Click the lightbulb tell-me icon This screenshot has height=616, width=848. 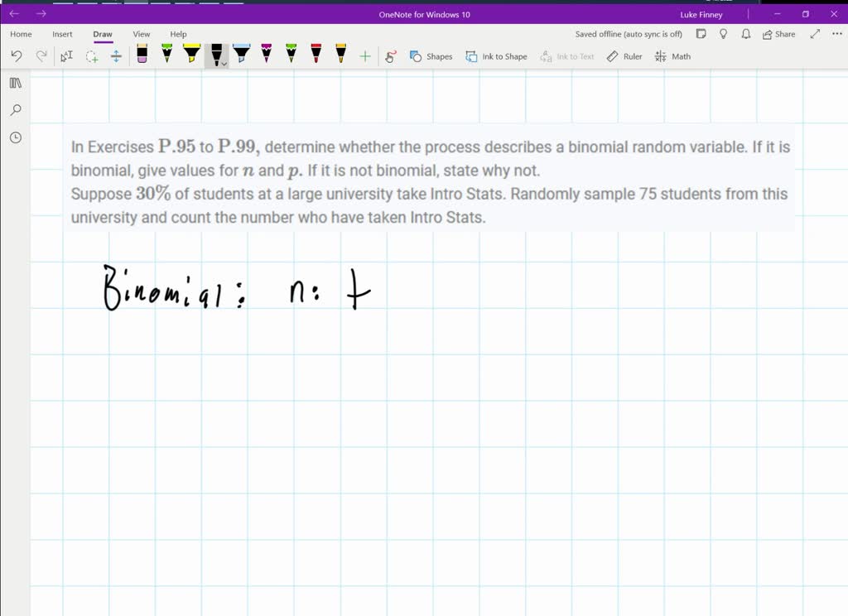pos(723,34)
